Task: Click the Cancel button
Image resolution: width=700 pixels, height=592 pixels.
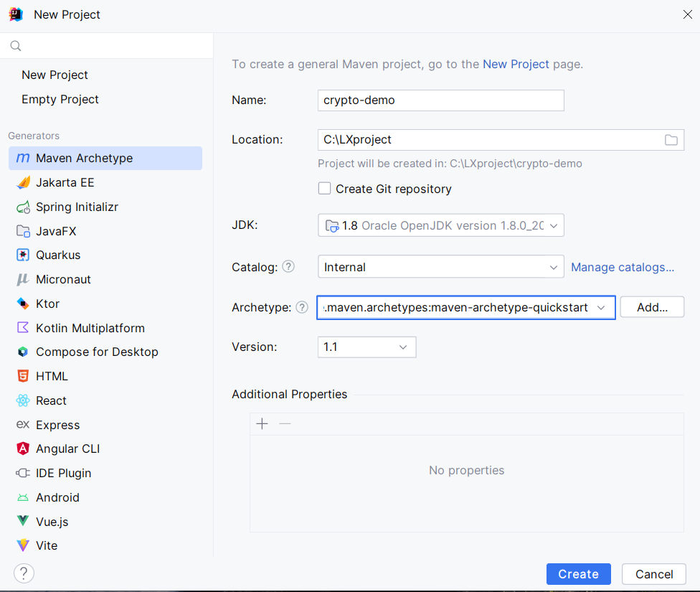Action: 654,574
